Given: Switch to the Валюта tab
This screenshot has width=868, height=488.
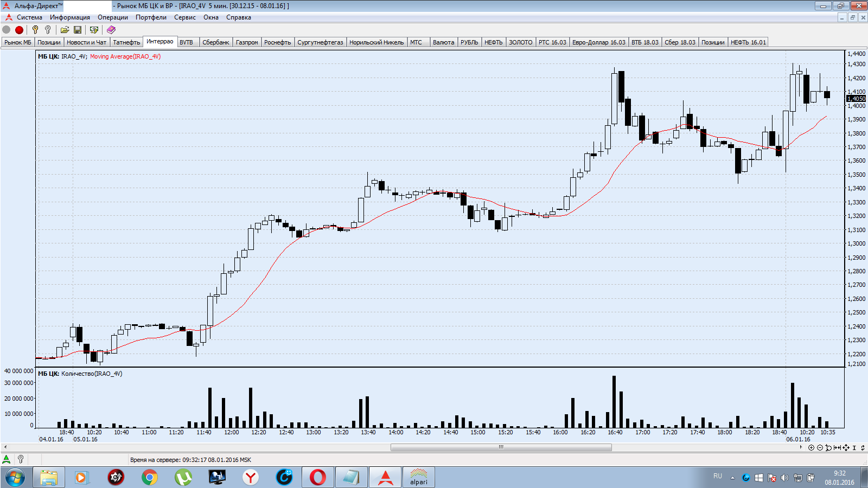Looking at the screenshot, I should 443,42.
